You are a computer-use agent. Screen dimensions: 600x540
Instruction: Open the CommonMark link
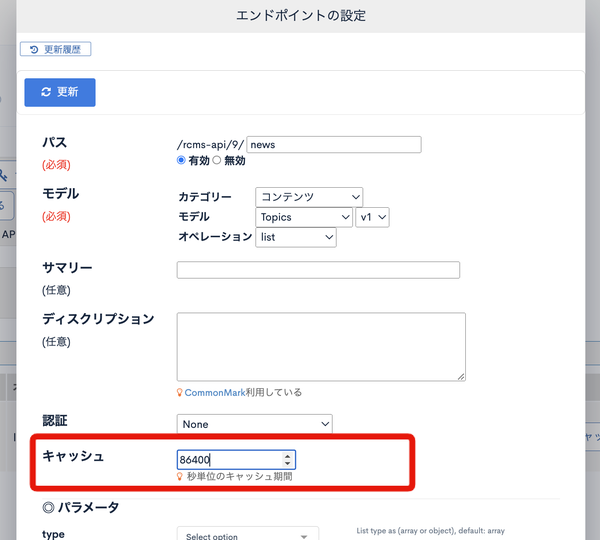point(215,393)
